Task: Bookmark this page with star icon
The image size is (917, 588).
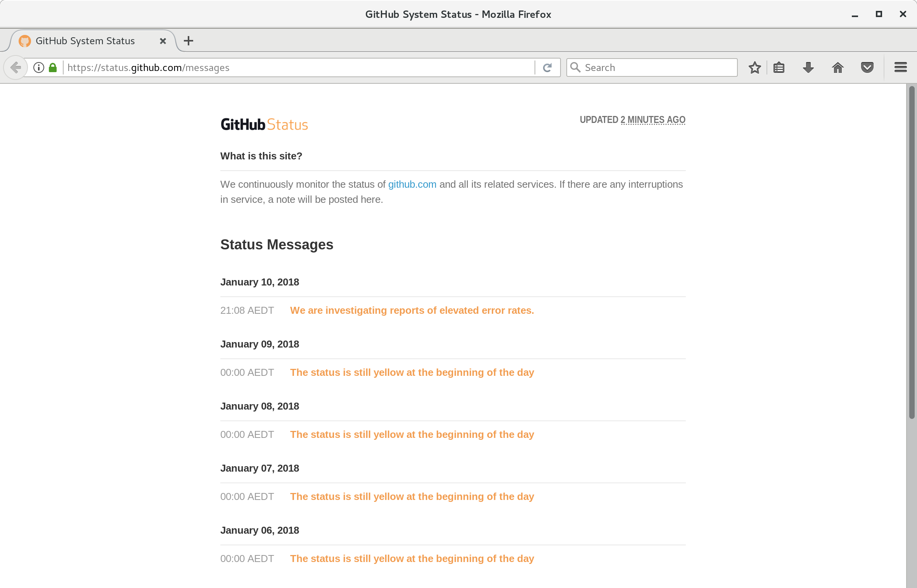Action: click(x=754, y=67)
